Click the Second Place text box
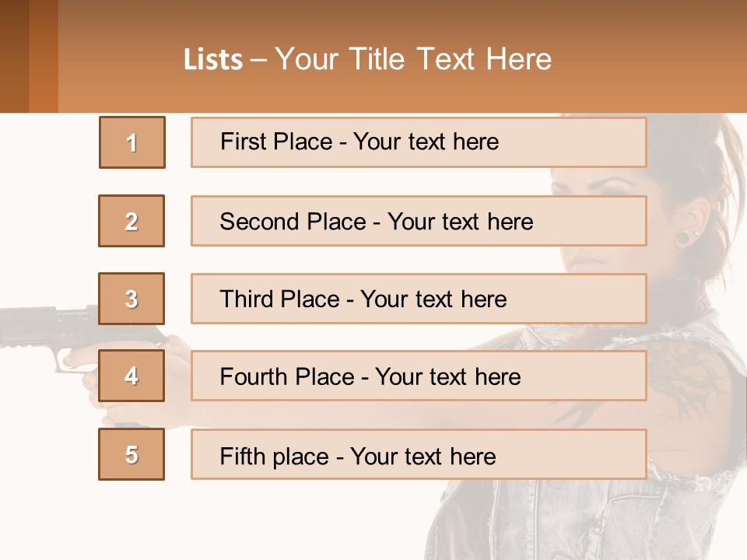 pos(419,221)
